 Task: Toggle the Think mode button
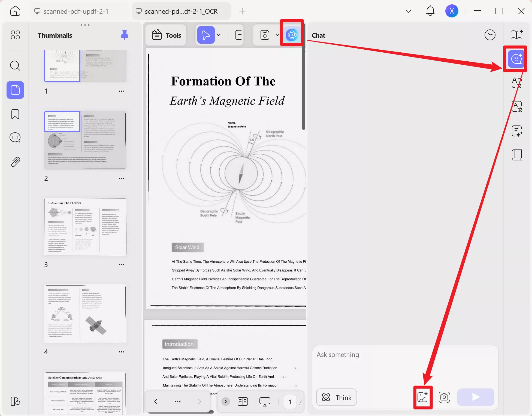coord(337,397)
